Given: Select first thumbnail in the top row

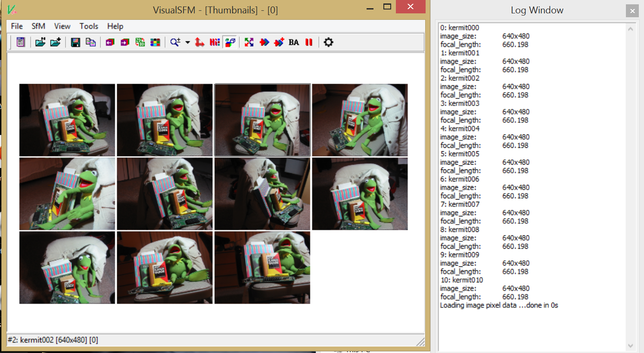Looking at the screenshot, I should [67, 120].
